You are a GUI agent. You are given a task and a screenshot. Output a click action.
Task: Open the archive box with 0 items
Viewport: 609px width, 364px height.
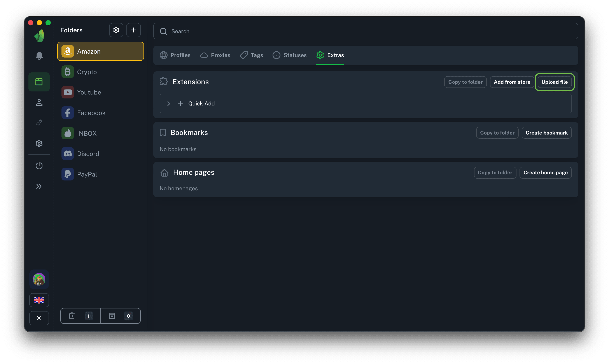click(121, 316)
